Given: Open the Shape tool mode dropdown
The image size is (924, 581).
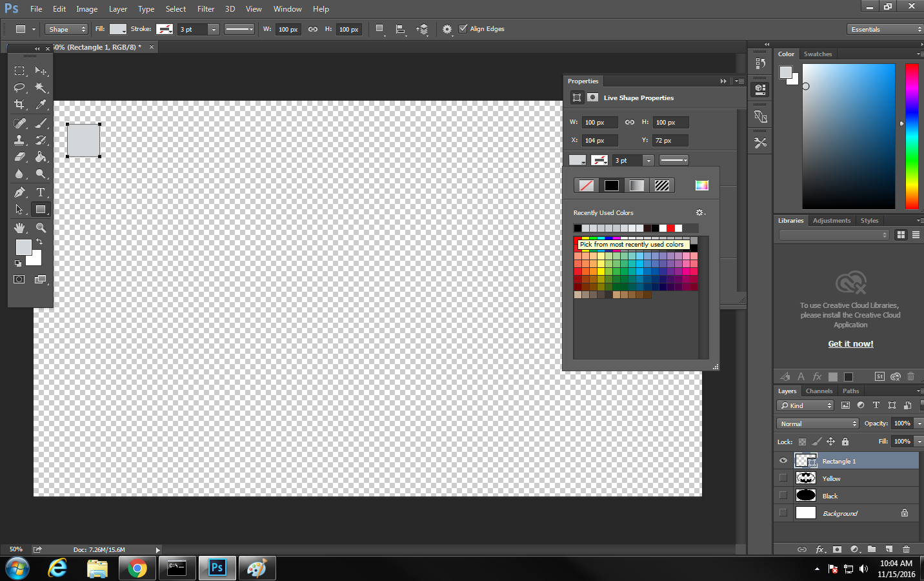Looking at the screenshot, I should tap(66, 29).
